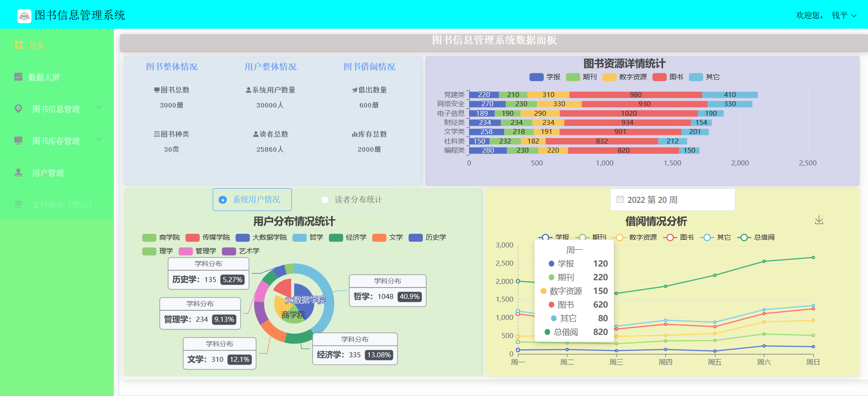Click the 图书整体情况 heading
The height and width of the screenshot is (396, 868).
(x=172, y=67)
